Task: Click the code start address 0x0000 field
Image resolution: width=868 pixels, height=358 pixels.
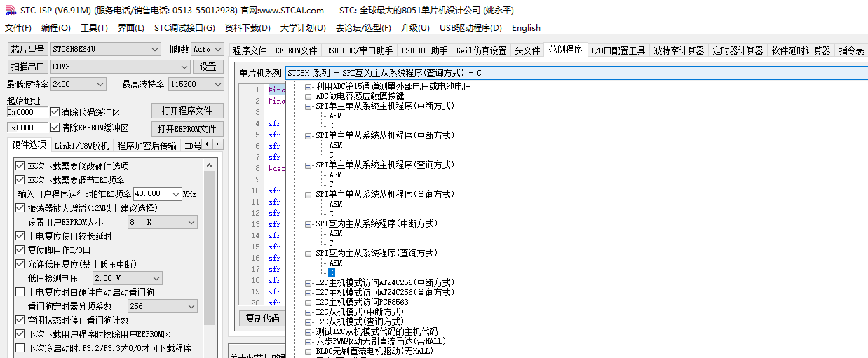Action: tap(27, 112)
